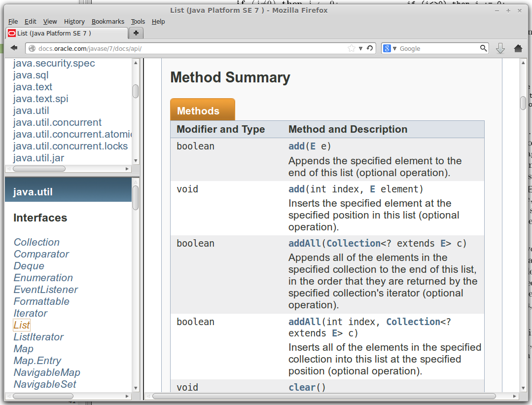Click the Google search input field
The image size is (532, 405).
click(x=438, y=48)
